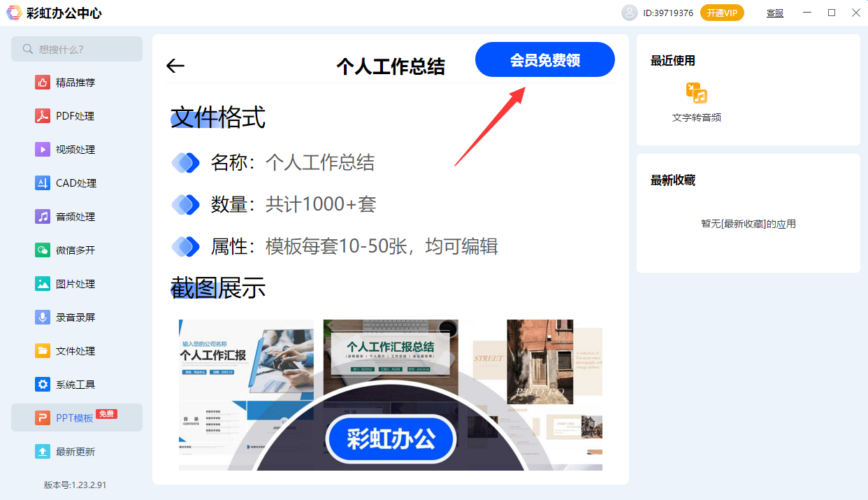Click the 想搜什么 search field
The image size is (868, 500).
click(77, 49)
